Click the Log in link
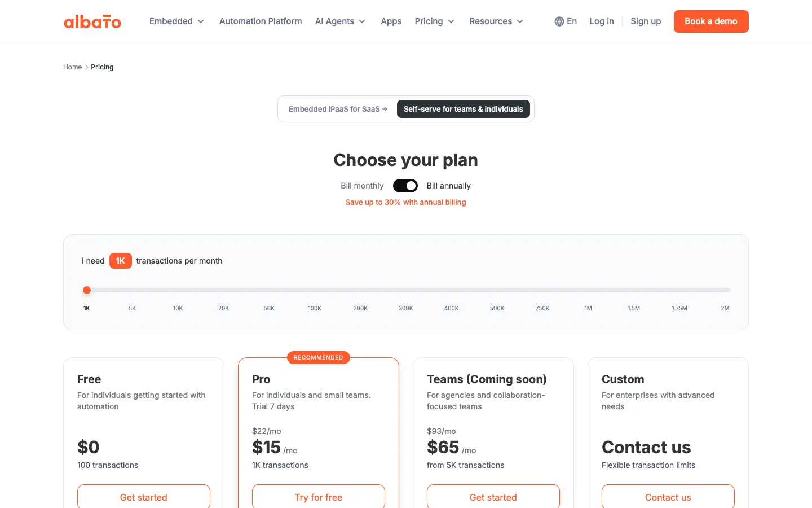The image size is (812, 508). click(x=601, y=21)
